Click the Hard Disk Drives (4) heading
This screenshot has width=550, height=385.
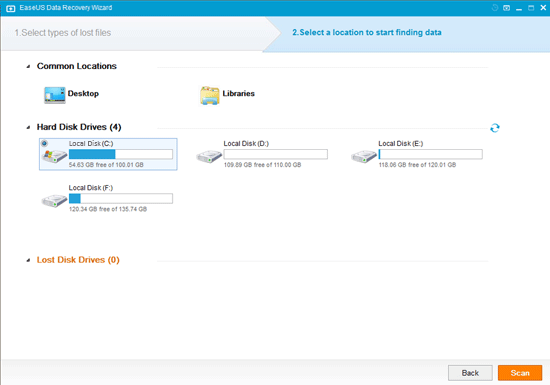tap(79, 127)
